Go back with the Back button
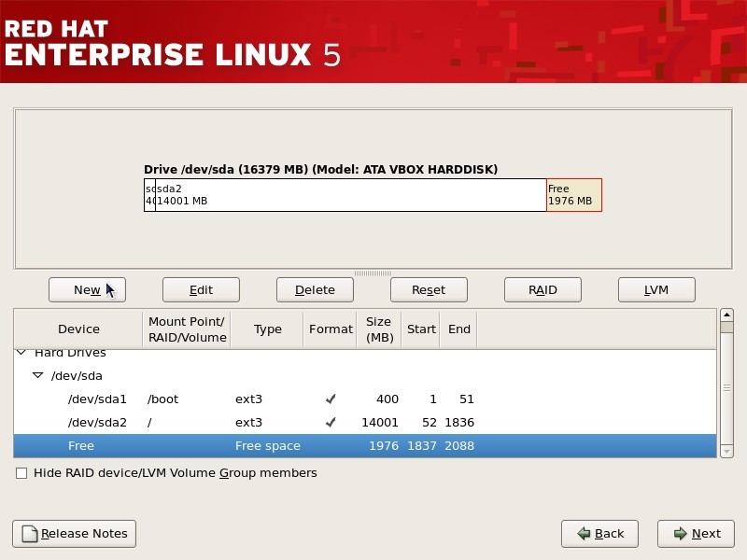 click(599, 534)
